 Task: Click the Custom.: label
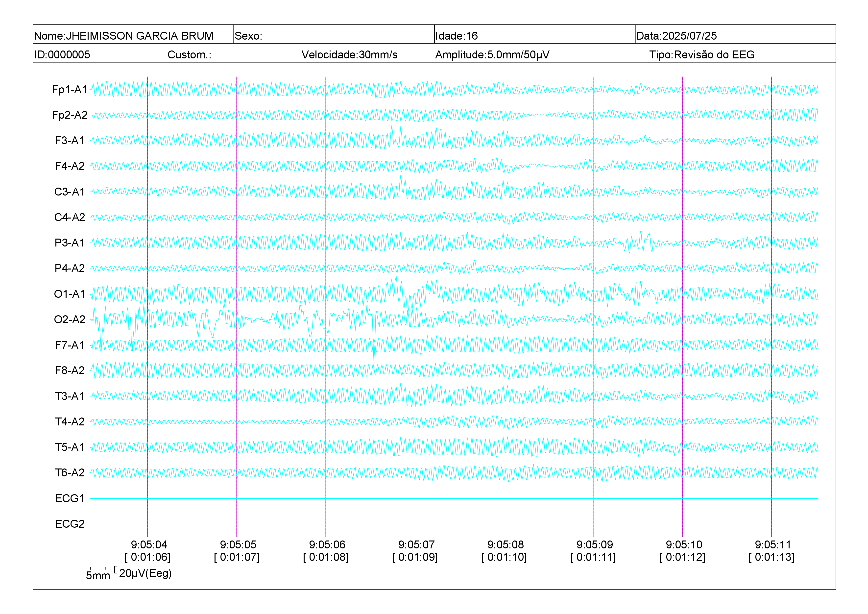pos(189,55)
